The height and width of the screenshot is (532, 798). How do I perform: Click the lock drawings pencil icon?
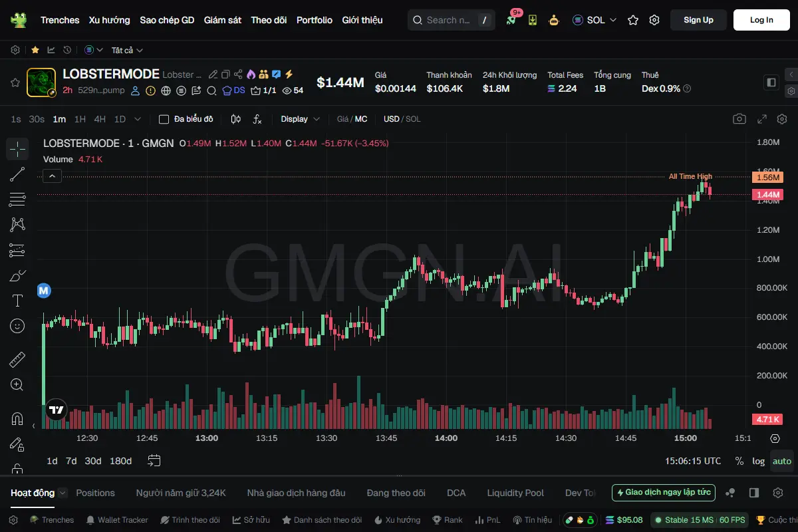tap(17, 444)
